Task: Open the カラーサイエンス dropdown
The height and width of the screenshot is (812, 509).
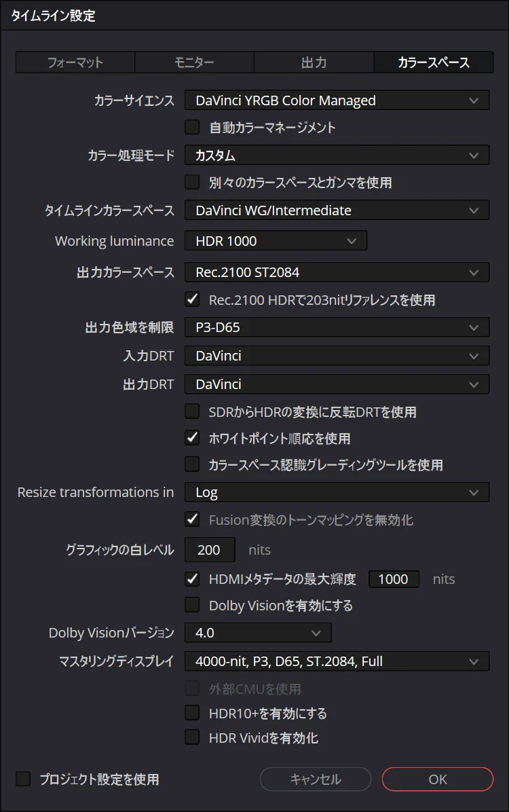Action: pyautogui.click(x=337, y=100)
